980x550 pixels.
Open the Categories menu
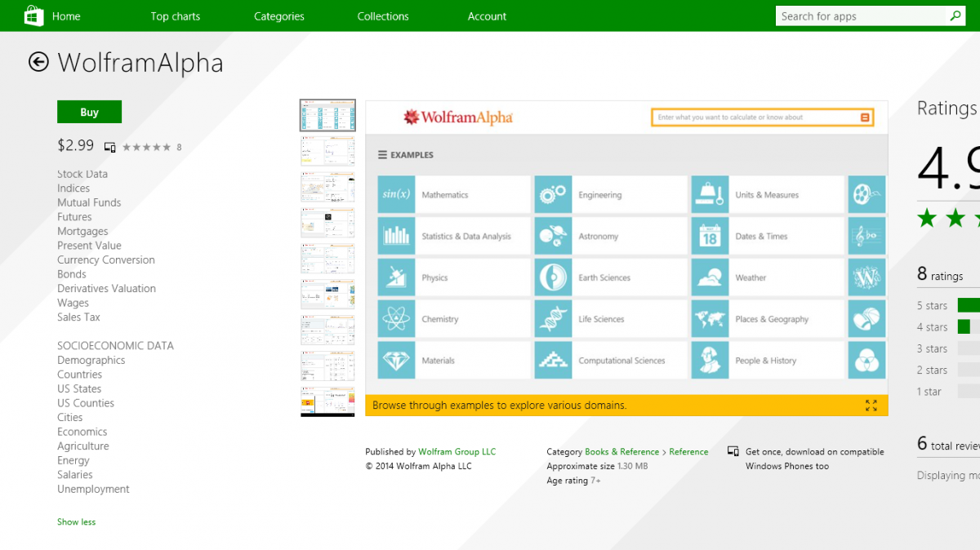pyautogui.click(x=279, y=16)
